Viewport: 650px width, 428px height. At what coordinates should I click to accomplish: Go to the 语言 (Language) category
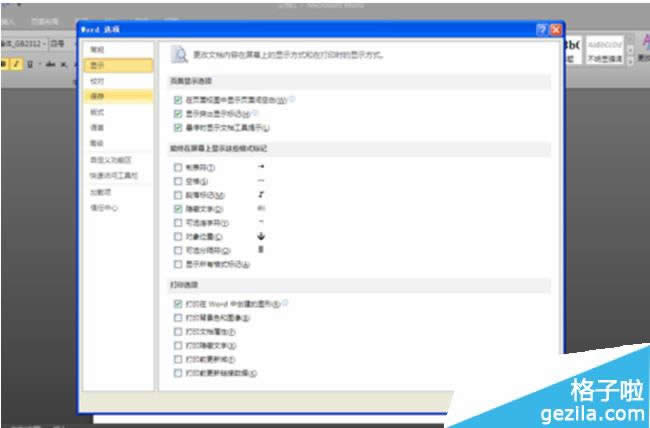point(118,127)
